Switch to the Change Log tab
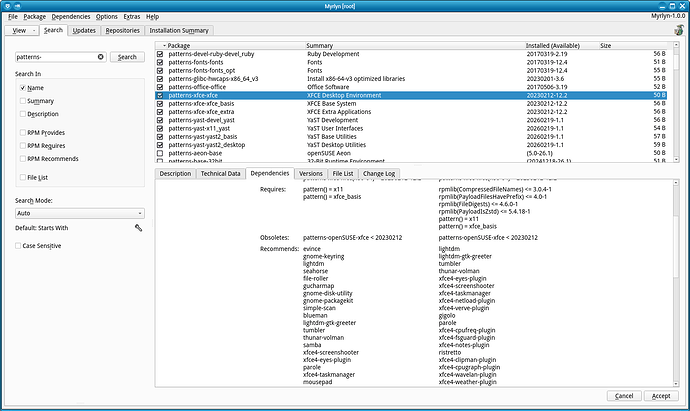Screen dimensions: 690x411 pos(379,173)
